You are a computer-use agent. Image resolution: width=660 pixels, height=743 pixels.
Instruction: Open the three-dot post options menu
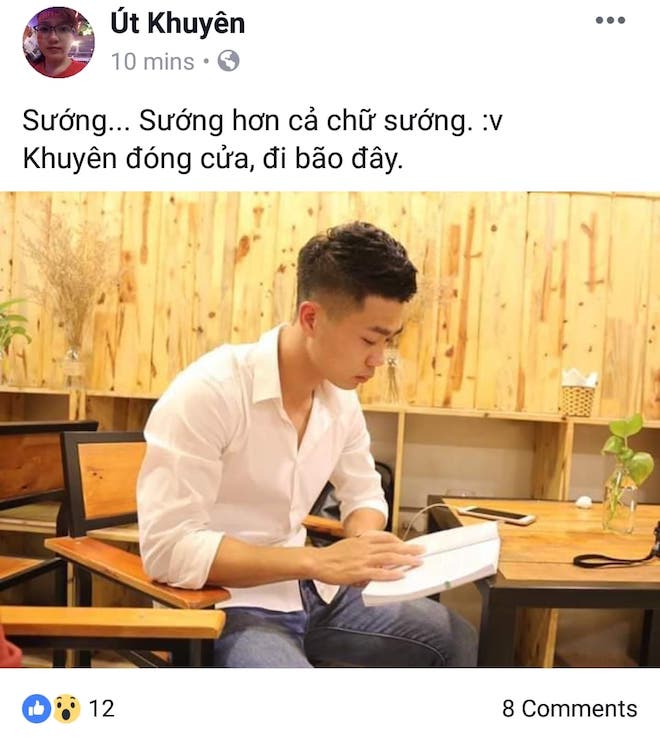pyautogui.click(x=610, y=20)
